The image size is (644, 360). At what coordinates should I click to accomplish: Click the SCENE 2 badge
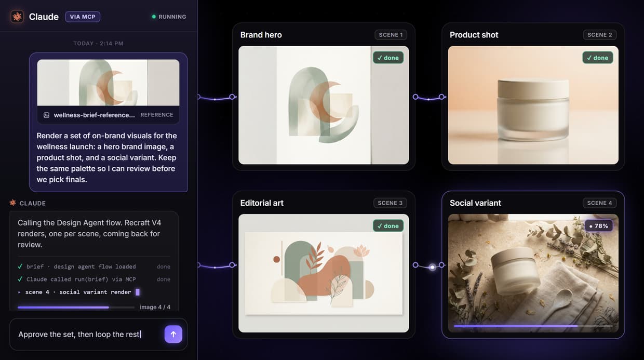pyautogui.click(x=600, y=35)
